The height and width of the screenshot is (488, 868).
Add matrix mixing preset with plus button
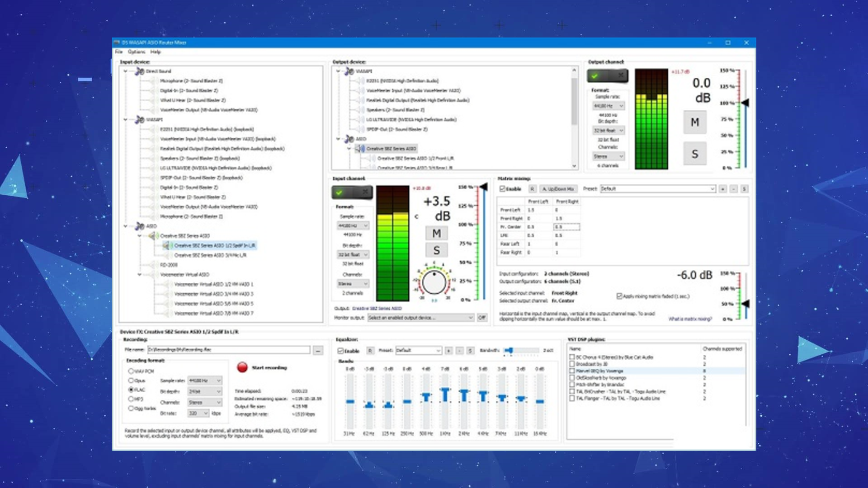click(722, 189)
